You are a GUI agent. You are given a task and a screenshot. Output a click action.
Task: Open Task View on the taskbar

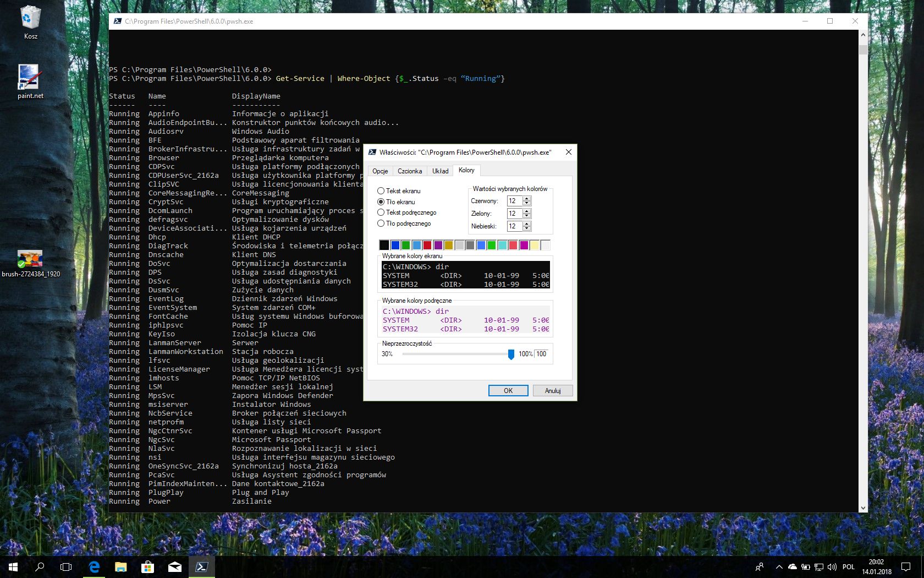point(66,566)
